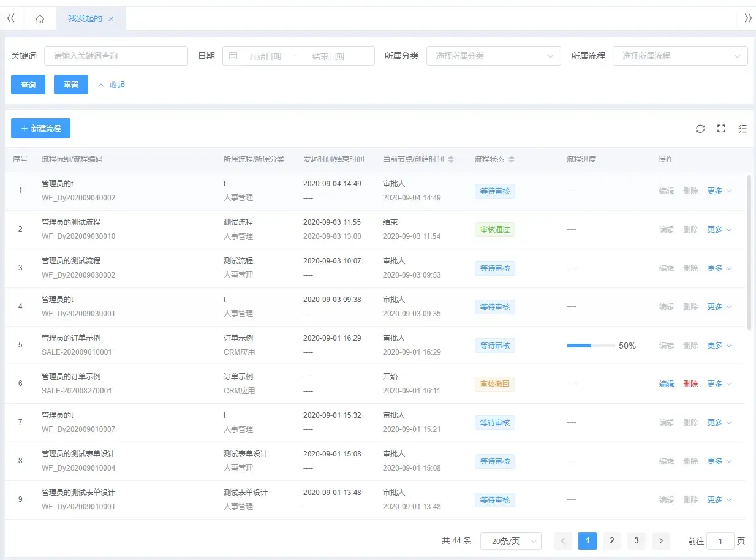Open fullscreen view via the expand icon
The width and height of the screenshot is (756, 560).
pyautogui.click(x=721, y=129)
